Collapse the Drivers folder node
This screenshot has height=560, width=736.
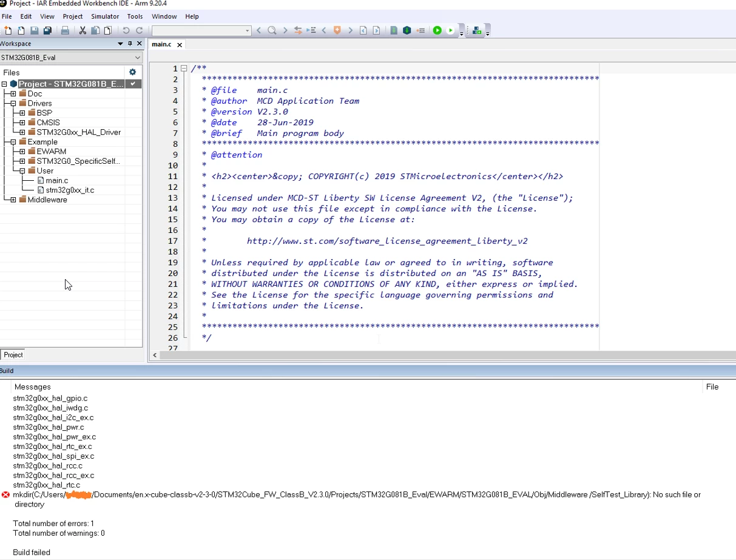pos(13,103)
